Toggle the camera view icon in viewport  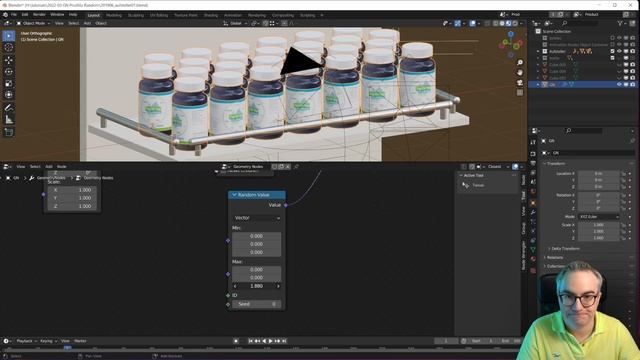click(520, 82)
